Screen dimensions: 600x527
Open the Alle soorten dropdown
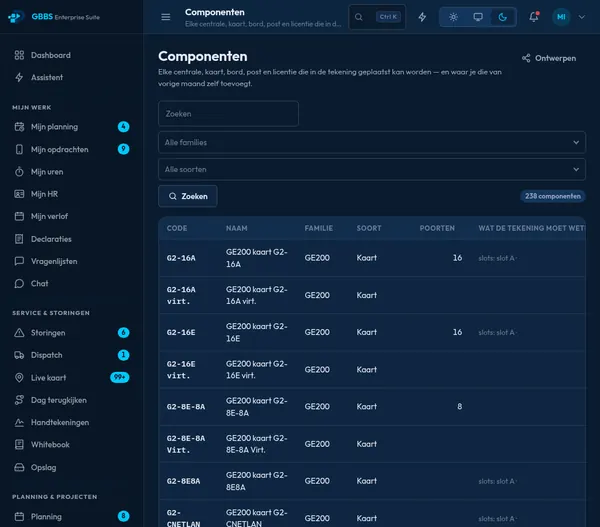tap(372, 169)
